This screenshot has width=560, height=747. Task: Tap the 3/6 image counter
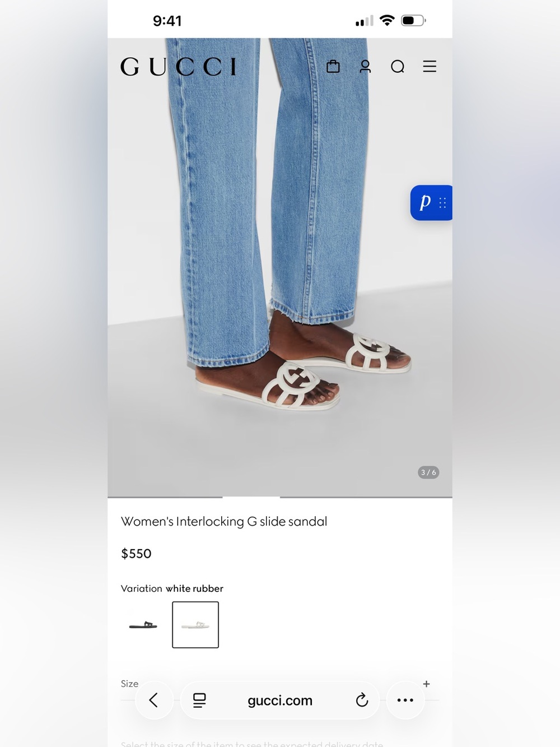428,472
